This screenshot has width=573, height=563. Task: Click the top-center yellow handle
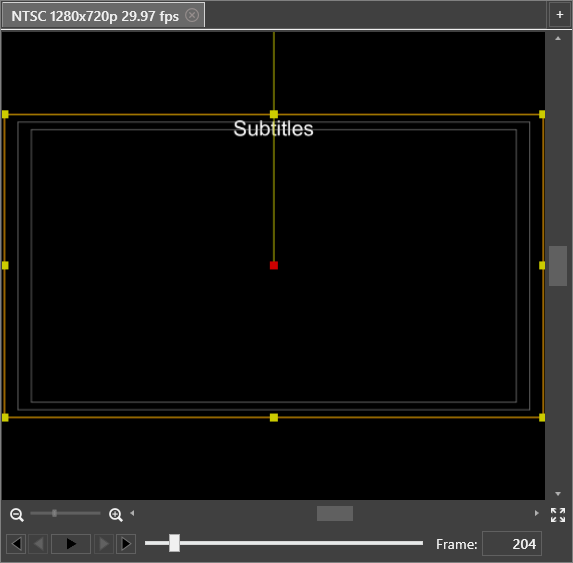274,114
